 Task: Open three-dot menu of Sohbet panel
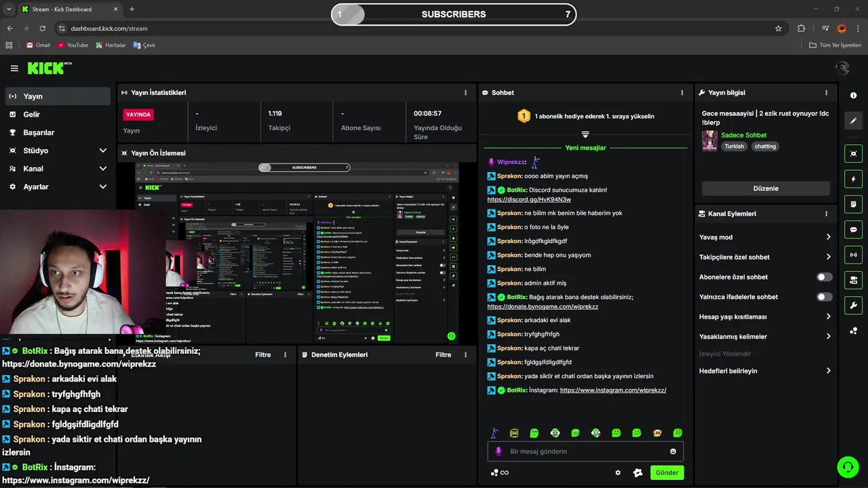point(682,93)
